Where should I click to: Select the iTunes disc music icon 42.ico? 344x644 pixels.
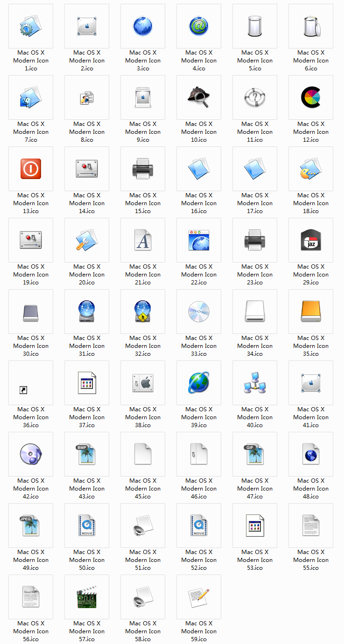pos(31,454)
